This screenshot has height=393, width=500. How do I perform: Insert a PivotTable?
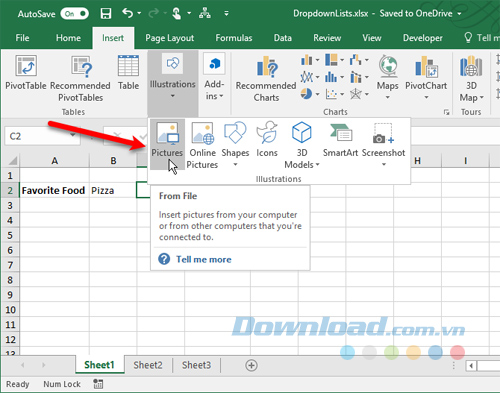(26, 73)
